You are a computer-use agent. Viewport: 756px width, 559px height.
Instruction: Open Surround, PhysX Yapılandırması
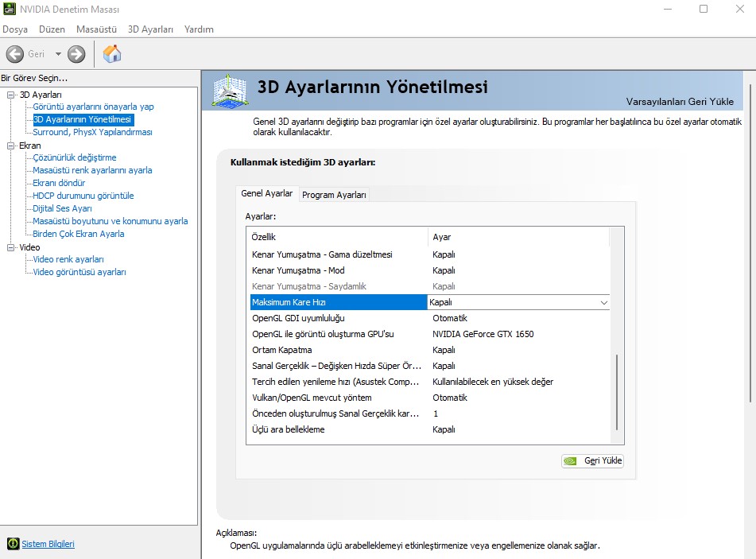(92, 132)
